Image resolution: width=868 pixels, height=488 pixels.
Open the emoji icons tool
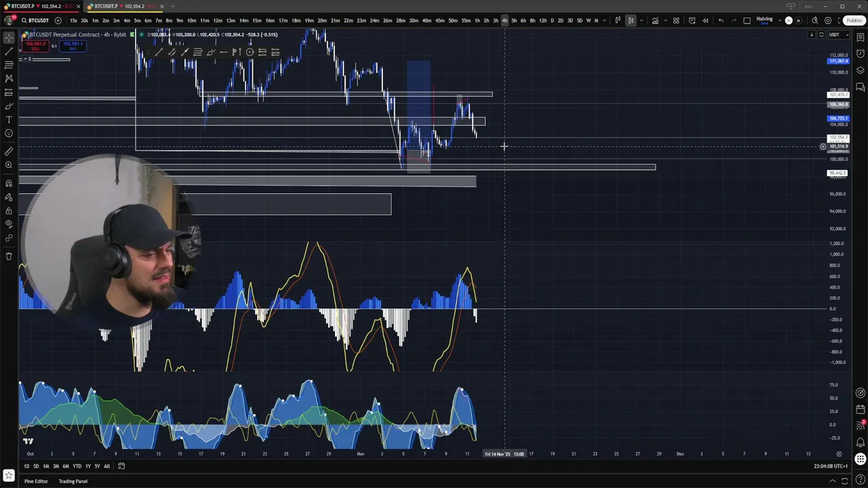9,133
